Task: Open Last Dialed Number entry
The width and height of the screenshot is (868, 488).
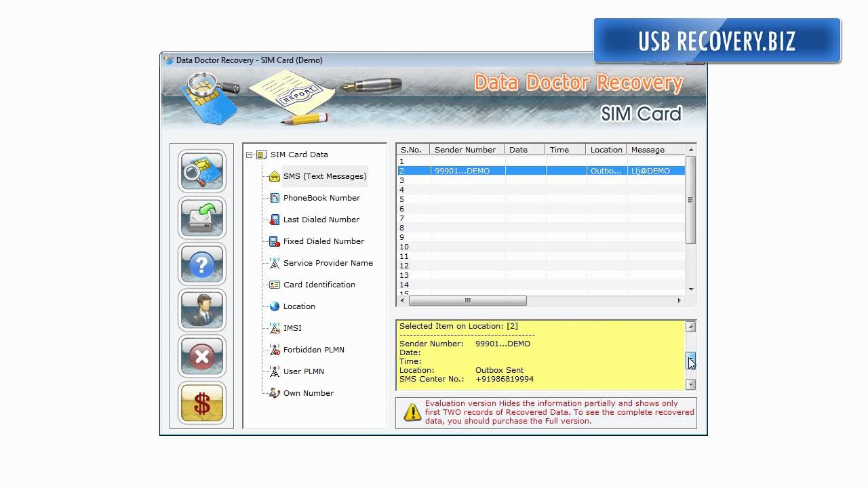Action: (321, 220)
